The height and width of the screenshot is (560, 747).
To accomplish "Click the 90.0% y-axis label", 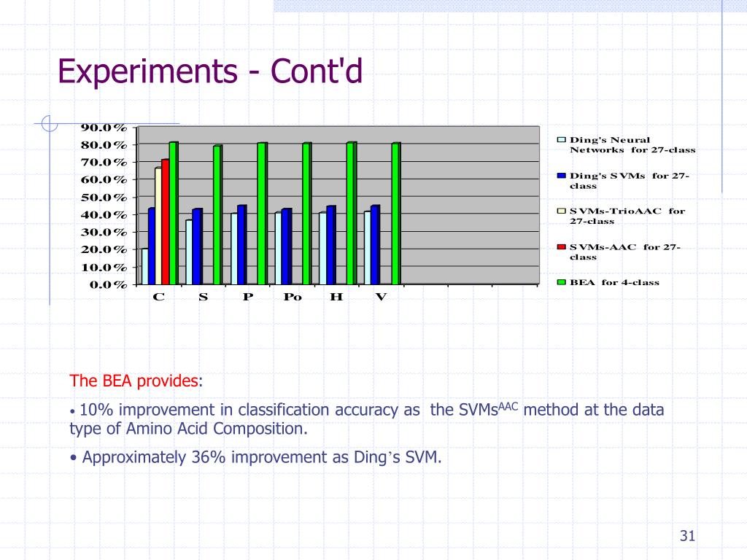I will click(x=104, y=128).
